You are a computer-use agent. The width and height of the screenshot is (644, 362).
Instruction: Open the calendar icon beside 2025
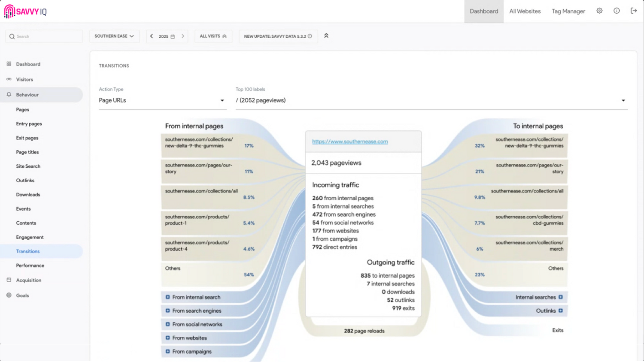click(173, 36)
